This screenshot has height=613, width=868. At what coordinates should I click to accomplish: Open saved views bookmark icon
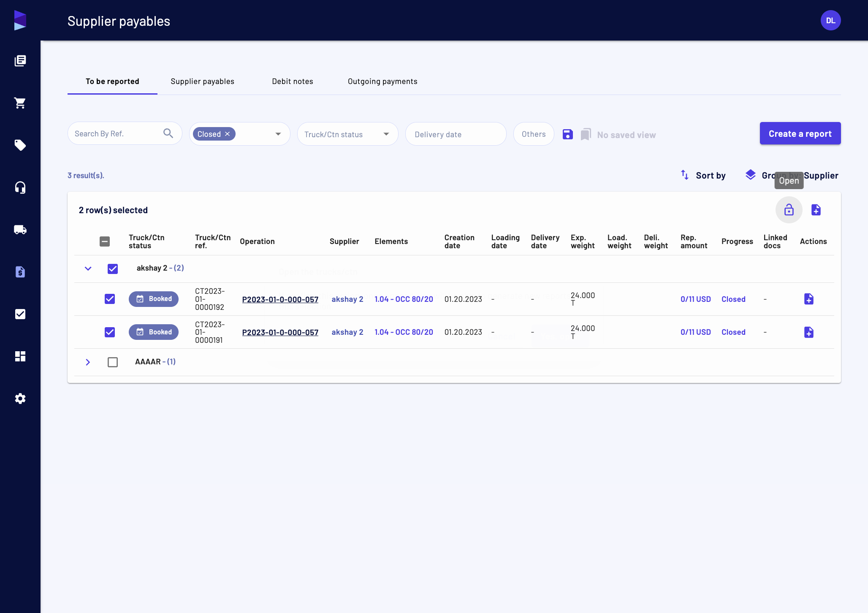coord(586,134)
